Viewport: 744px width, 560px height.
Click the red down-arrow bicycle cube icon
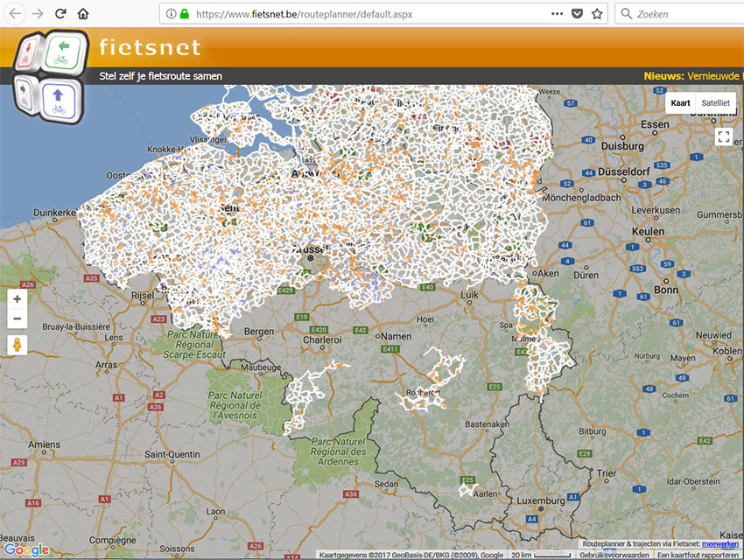(27, 53)
